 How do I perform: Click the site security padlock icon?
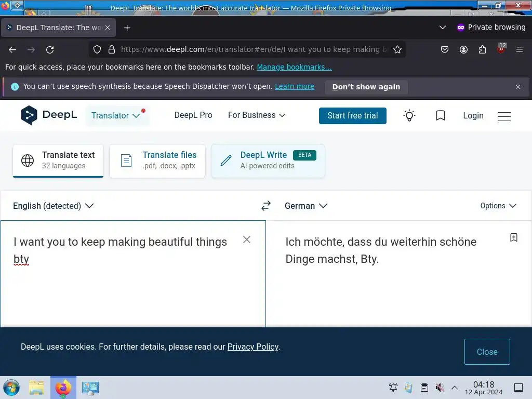point(112,49)
